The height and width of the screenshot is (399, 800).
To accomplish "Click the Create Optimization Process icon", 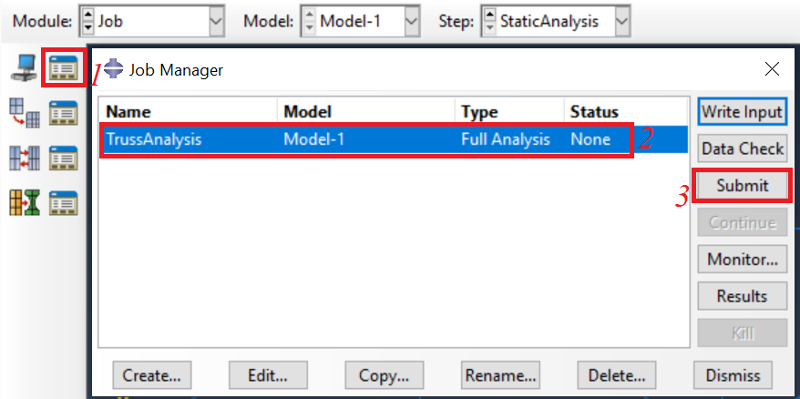I will click(x=24, y=203).
